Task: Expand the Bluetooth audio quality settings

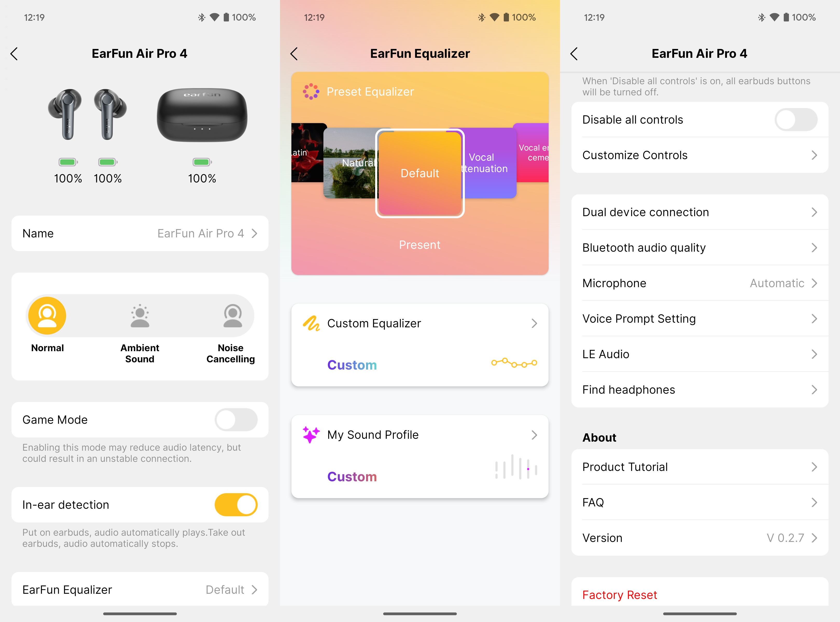Action: click(x=699, y=247)
